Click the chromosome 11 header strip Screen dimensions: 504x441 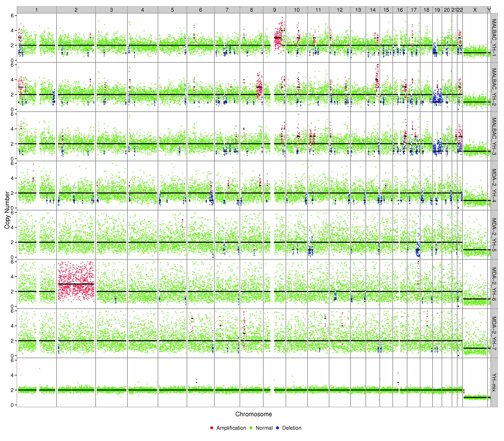tap(318, 10)
